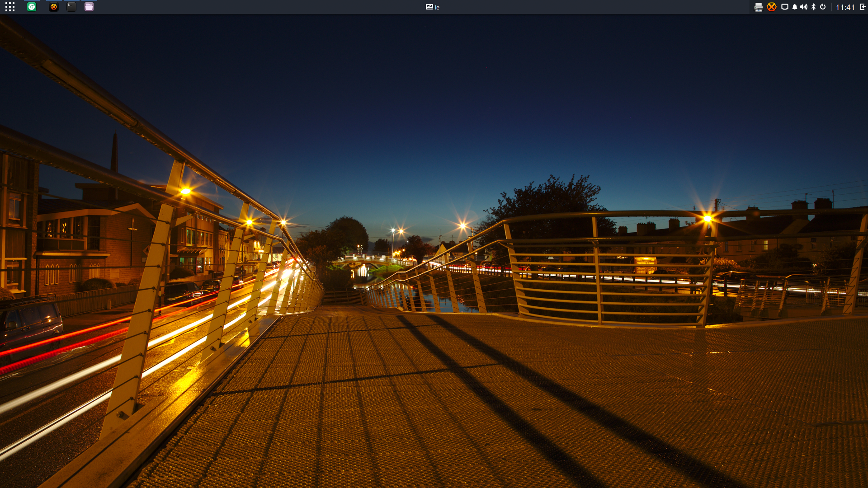Click the orange hexagon tray icon
This screenshot has width=868, height=488.
click(772, 7)
